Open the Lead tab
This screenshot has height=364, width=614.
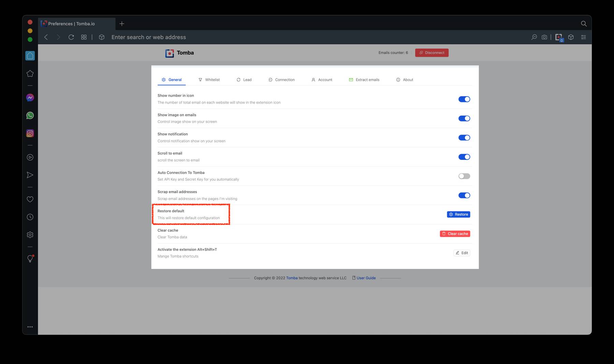coord(244,80)
